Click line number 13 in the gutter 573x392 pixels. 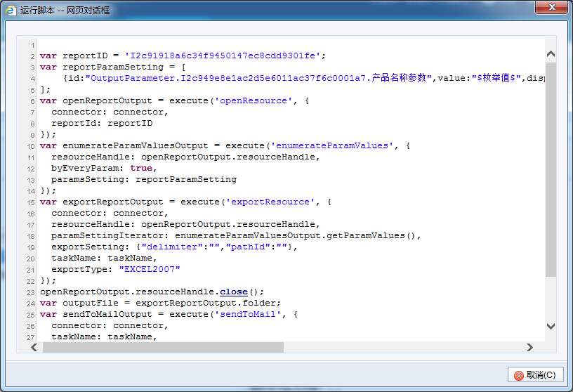pyautogui.click(x=31, y=181)
